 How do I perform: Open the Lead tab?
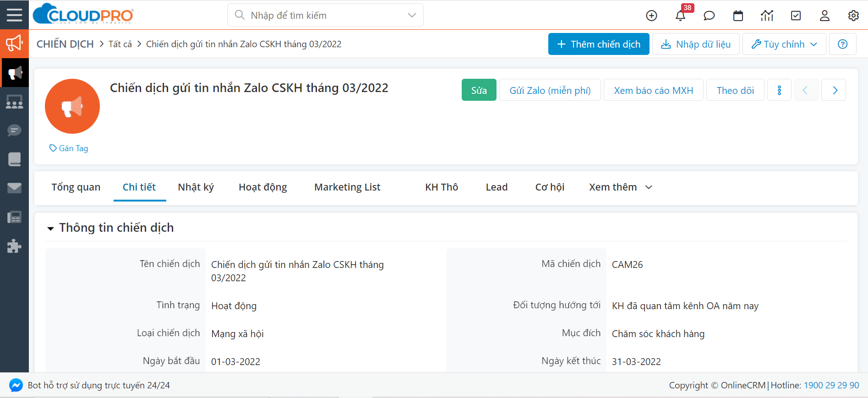pyautogui.click(x=497, y=187)
